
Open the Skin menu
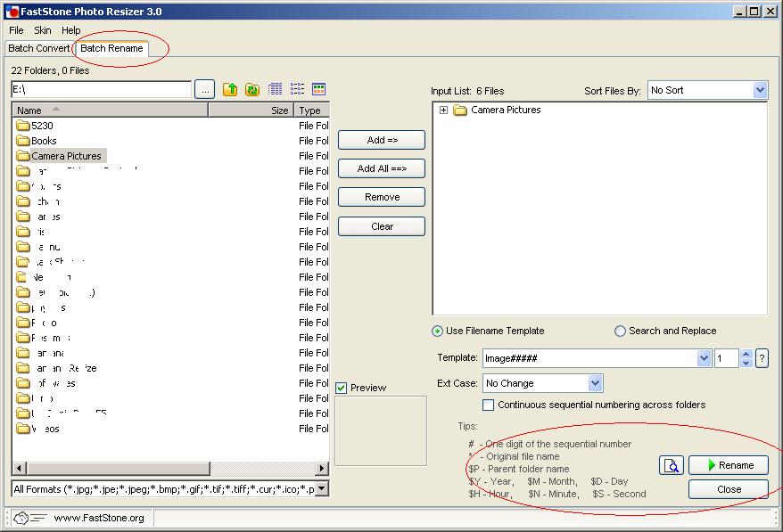[43, 30]
